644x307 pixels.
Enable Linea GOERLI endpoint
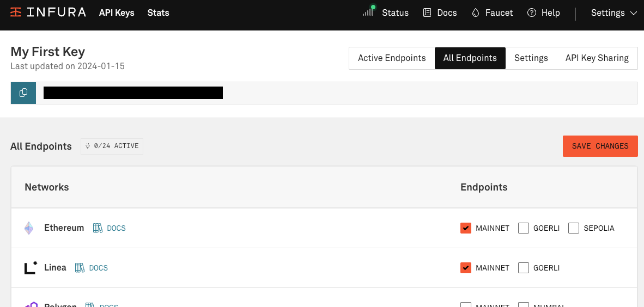[523, 268]
